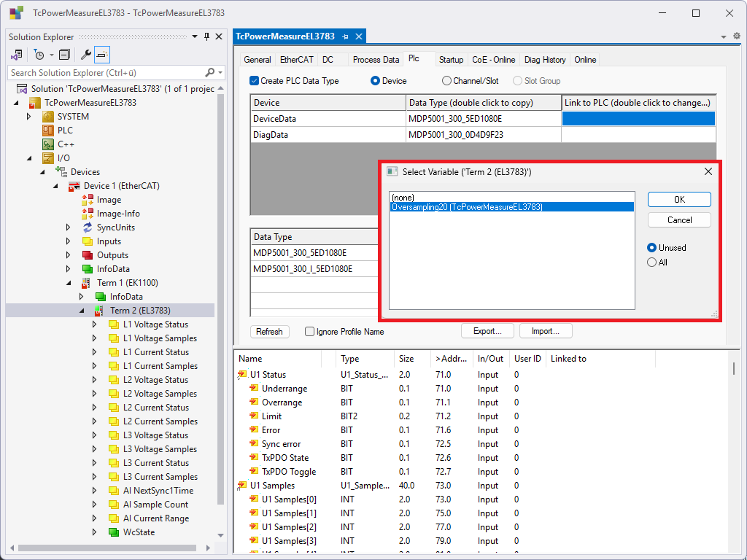Expand L1 Voltage Samples node
Image resolution: width=747 pixels, height=560 pixels.
[x=95, y=338]
